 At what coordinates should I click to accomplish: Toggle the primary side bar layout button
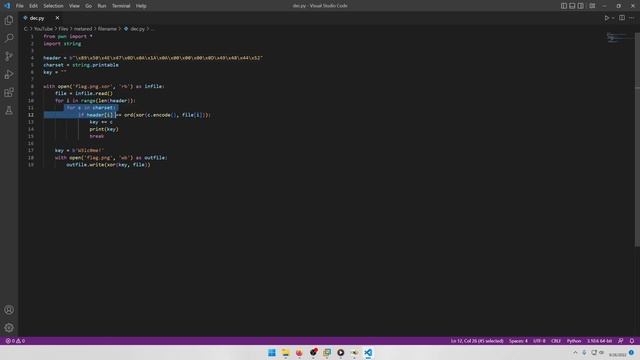point(564,6)
